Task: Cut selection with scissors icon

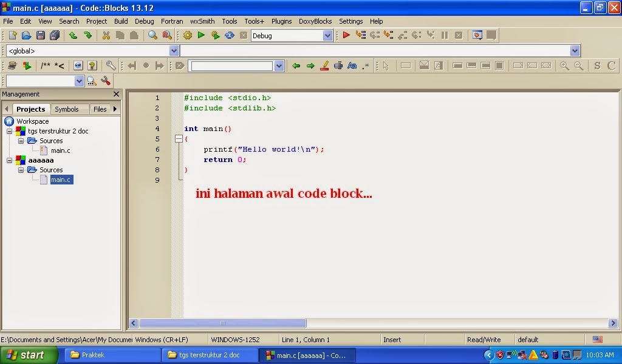Action: pos(106,36)
